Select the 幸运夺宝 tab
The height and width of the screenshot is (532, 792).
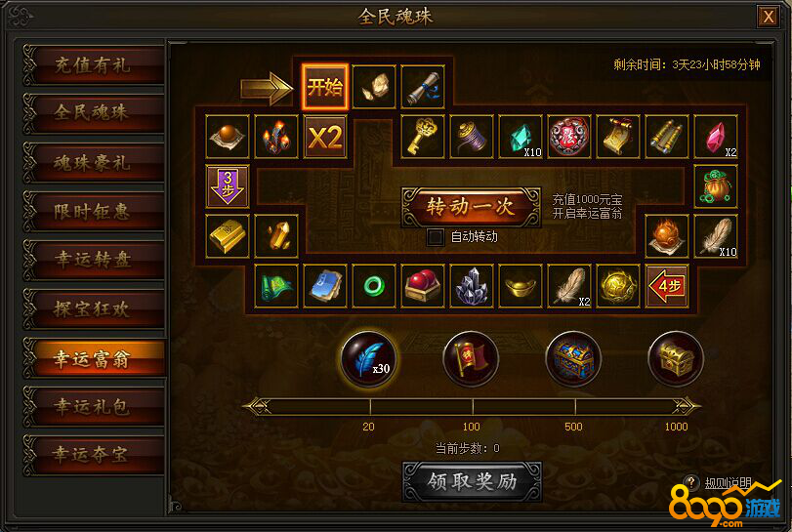pos(94,454)
